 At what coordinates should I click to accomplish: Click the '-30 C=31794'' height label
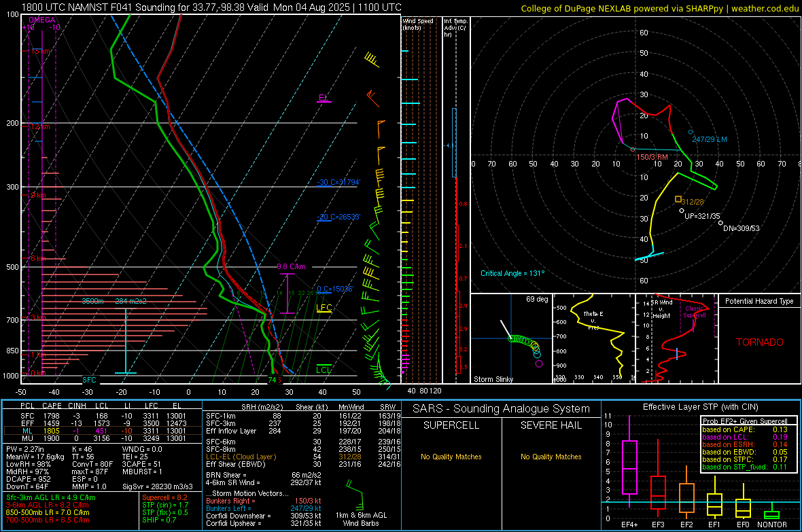pos(338,182)
